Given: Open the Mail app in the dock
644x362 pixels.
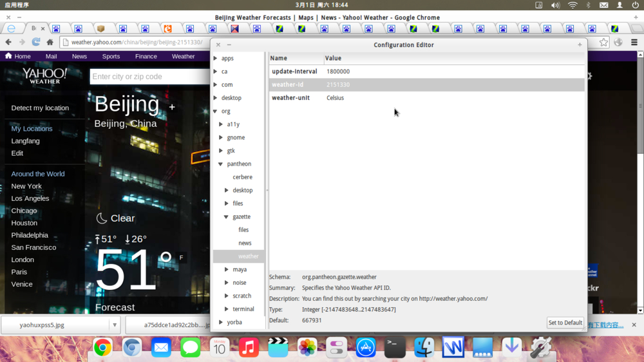Looking at the screenshot, I should tap(161, 348).
